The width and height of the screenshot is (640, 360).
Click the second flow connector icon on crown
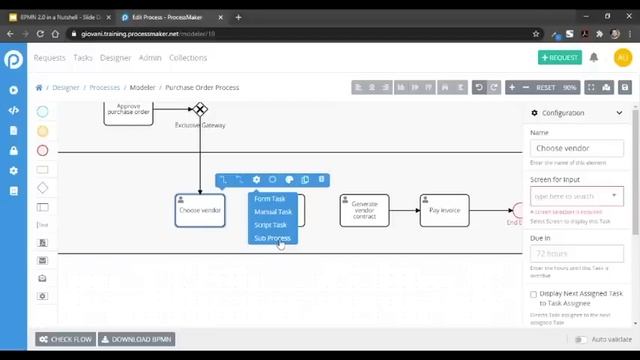[x=240, y=180]
